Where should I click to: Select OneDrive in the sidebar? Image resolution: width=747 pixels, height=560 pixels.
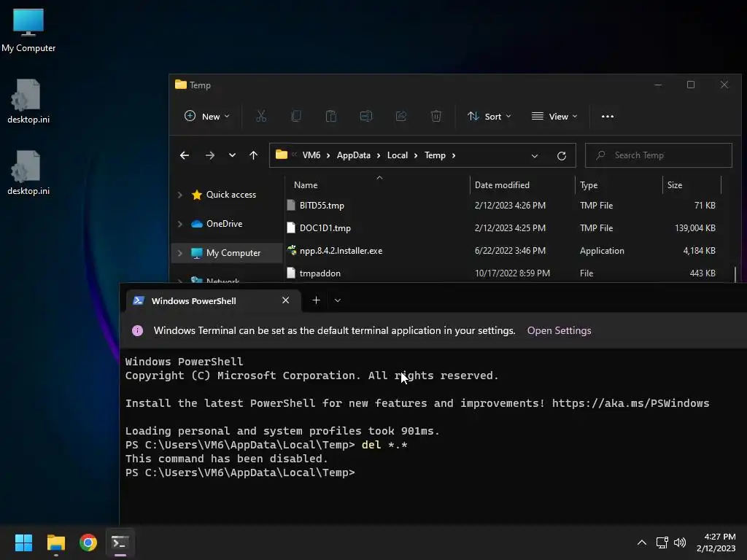point(224,224)
